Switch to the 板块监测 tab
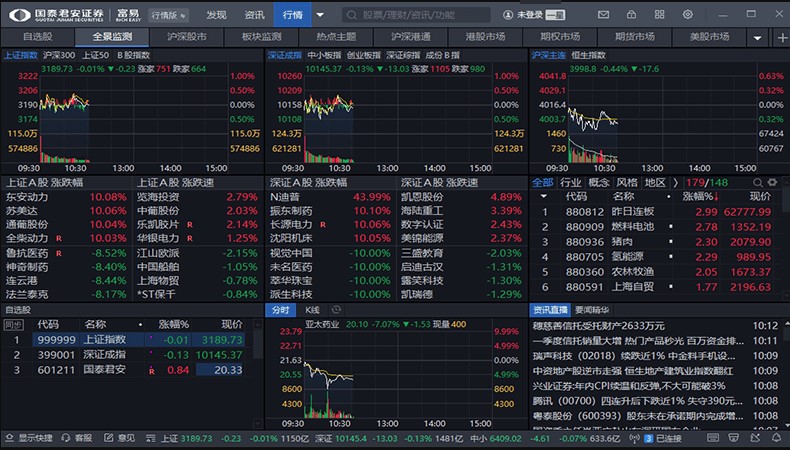This screenshot has height=450, width=790. 261,37
